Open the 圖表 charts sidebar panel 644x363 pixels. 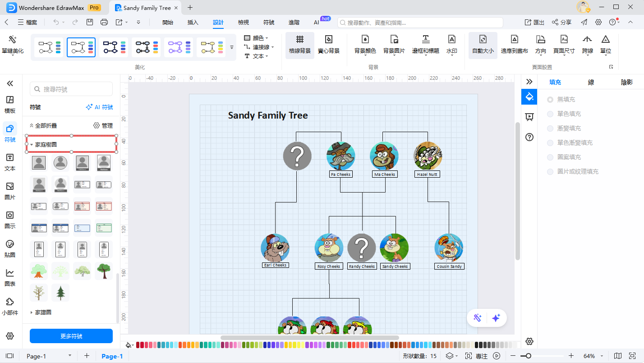[10, 277]
